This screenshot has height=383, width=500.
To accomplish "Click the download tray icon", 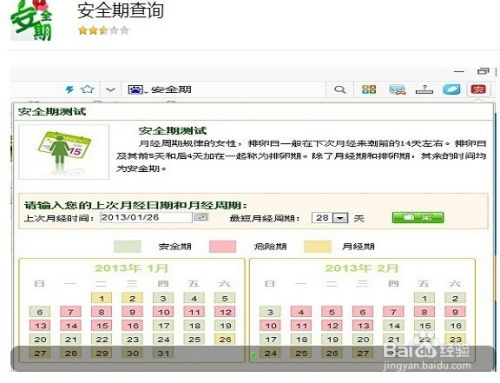I will 424,89.
